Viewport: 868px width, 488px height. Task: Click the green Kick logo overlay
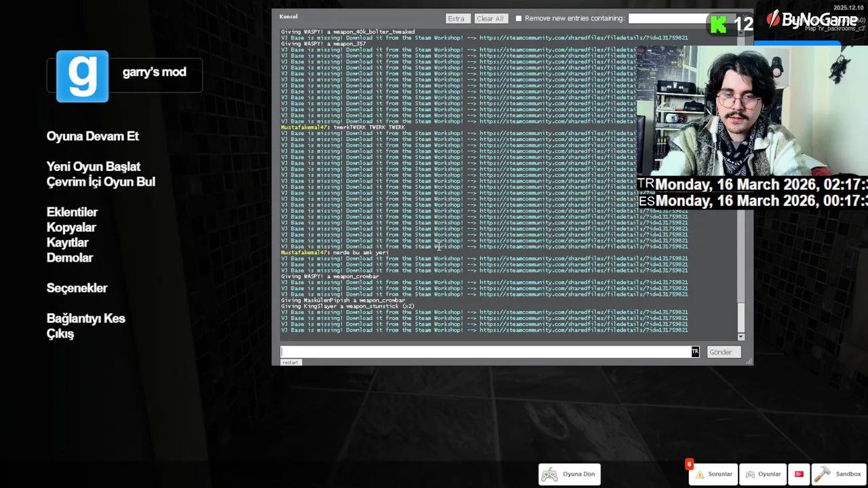718,25
